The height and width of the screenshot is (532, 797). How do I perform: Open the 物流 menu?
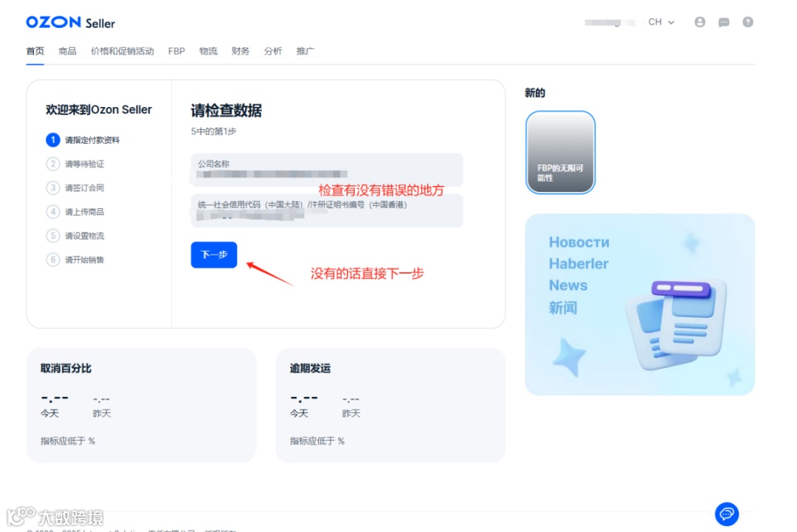point(208,51)
